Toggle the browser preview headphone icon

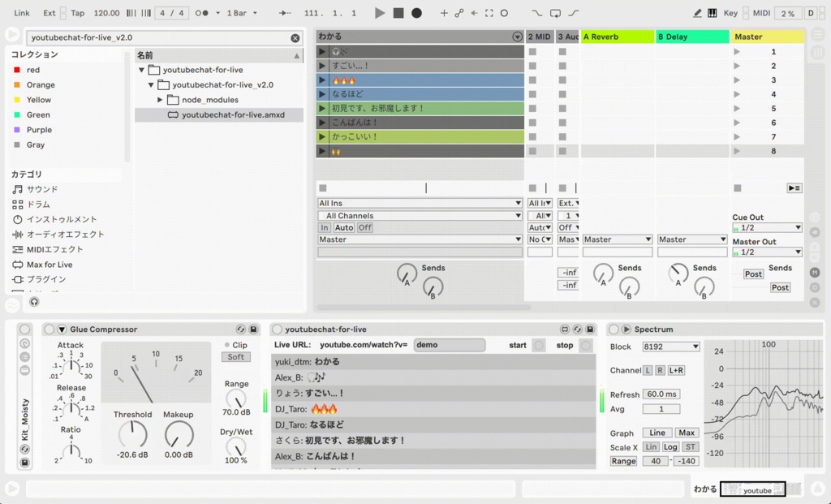34,302
